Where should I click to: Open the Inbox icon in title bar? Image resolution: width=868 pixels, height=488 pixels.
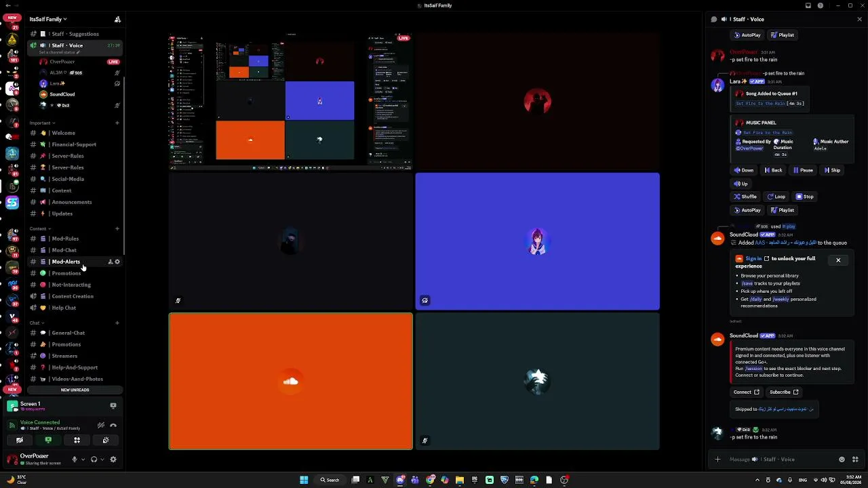(808, 5)
